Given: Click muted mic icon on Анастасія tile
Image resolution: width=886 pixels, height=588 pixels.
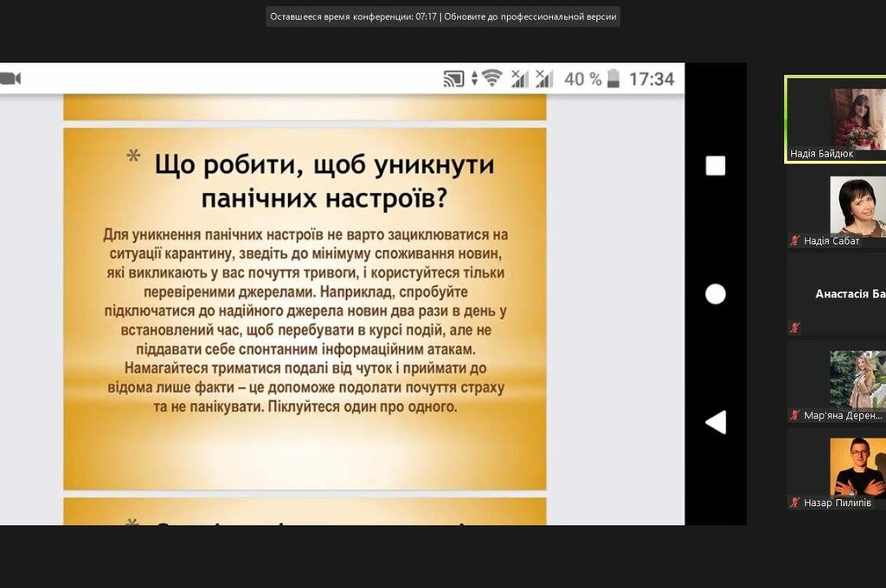Looking at the screenshot, I should click(794, 328).
